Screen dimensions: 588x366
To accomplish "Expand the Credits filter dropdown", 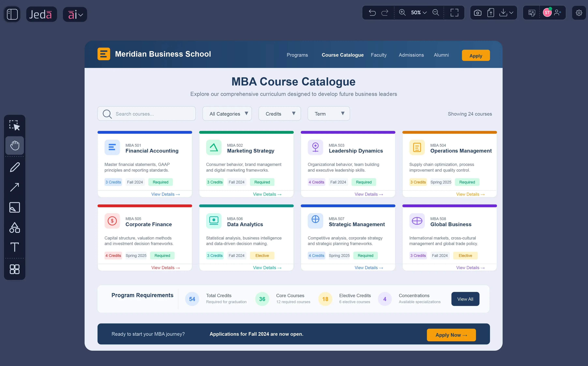I will click(280, 113).
